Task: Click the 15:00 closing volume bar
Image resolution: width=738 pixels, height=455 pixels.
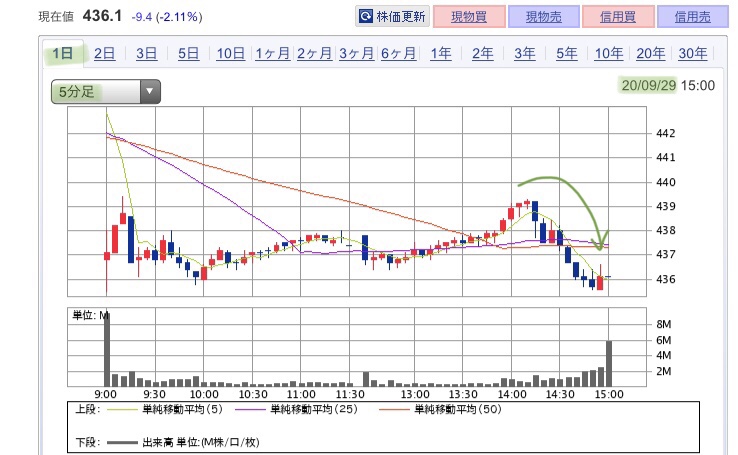Action: [609, 363]
